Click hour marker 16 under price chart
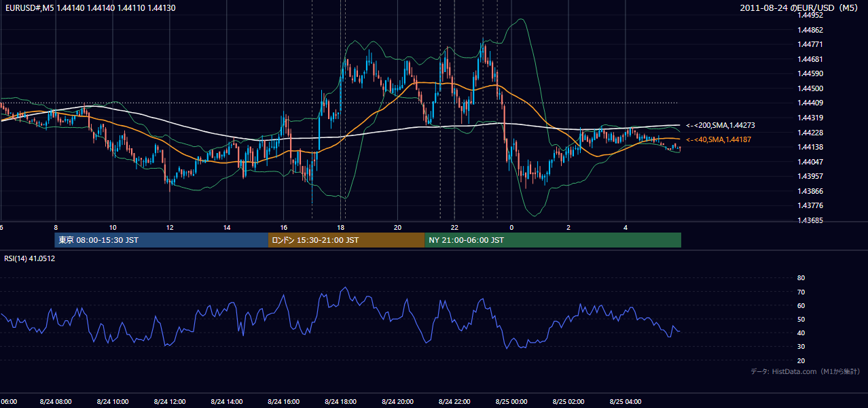This screenshot has height=408, width=868. click(284, 227)
